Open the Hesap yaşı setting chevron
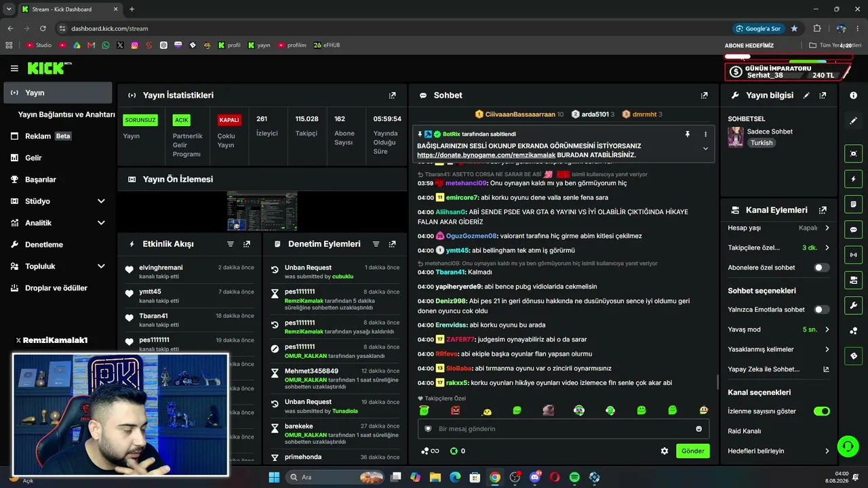Image resolution: width=868 pixels, height=488 pixels. 827,228
